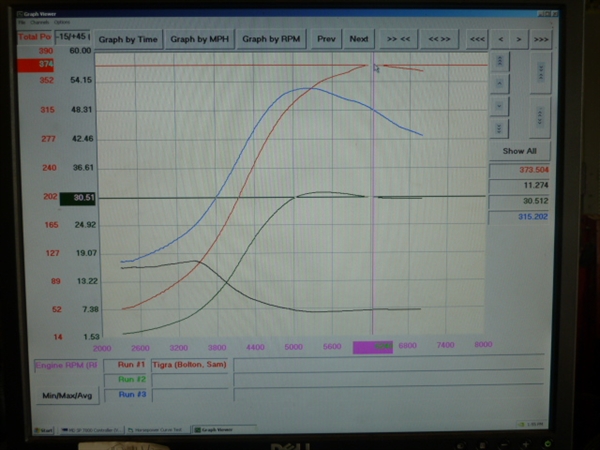Click the >>> fast scroll right button
The image size is (600, 450).
(541, 39)
